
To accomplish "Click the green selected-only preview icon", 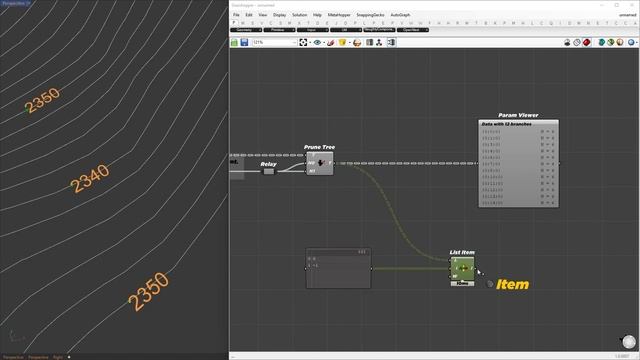I will [x=601, y=42].
